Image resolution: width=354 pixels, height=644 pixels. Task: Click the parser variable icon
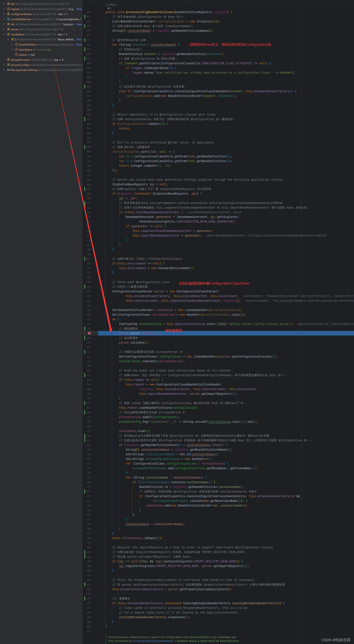pos(8,29)
